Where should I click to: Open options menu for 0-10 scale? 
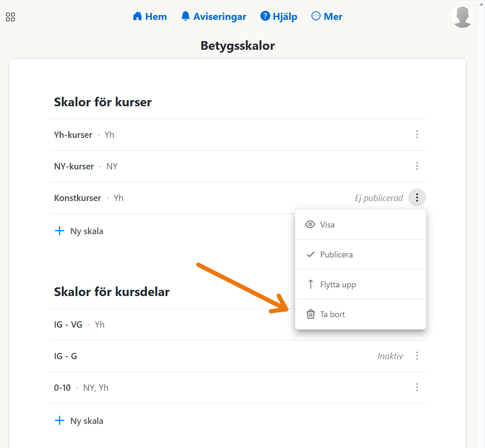417,387
